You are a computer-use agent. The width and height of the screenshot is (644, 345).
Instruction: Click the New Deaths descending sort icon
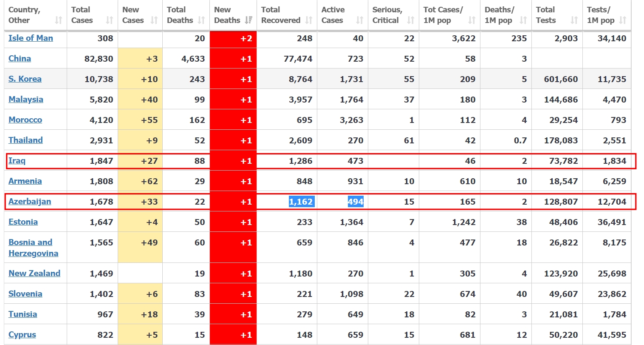click(249, 20)
